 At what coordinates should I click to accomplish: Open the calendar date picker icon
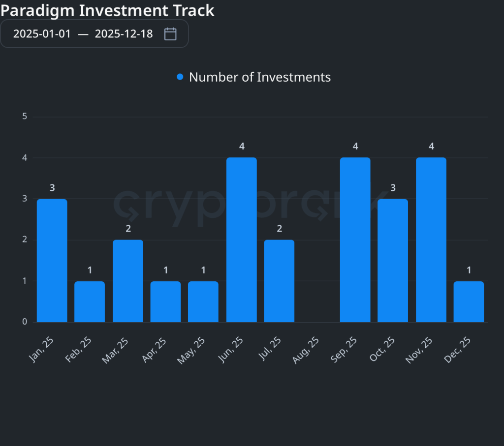point(170,33)
